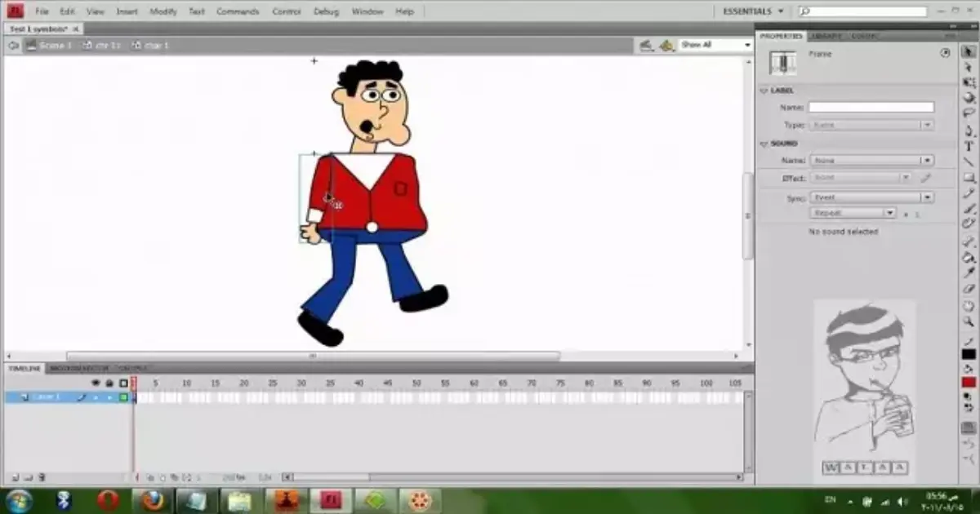Select the Text tool
This screenshot has height=514, width=980.
point(969,145)
